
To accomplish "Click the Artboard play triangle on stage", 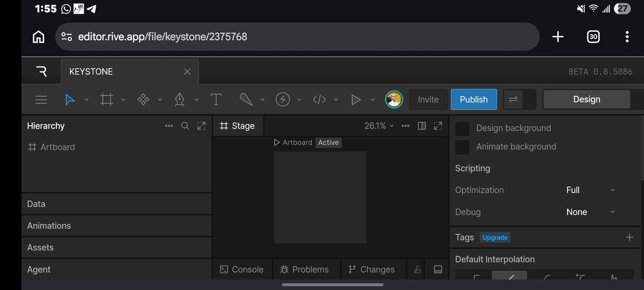I will (x=277, y=142).
